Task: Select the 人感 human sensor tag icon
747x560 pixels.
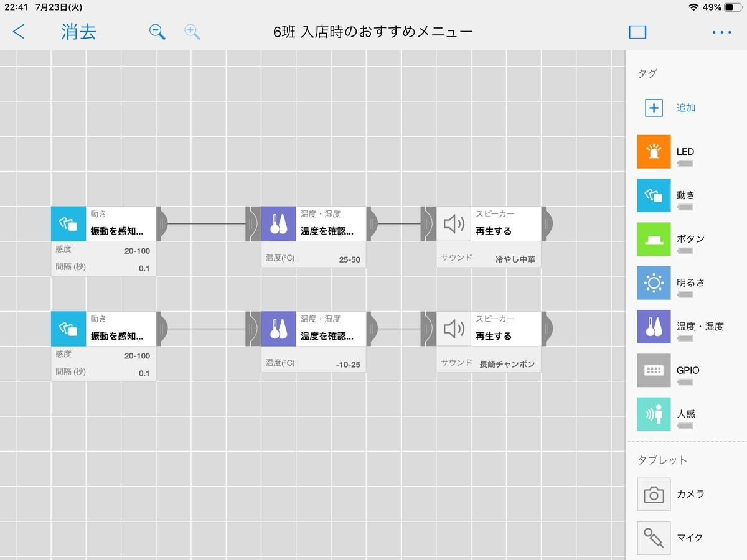Action: click(654, 414)
